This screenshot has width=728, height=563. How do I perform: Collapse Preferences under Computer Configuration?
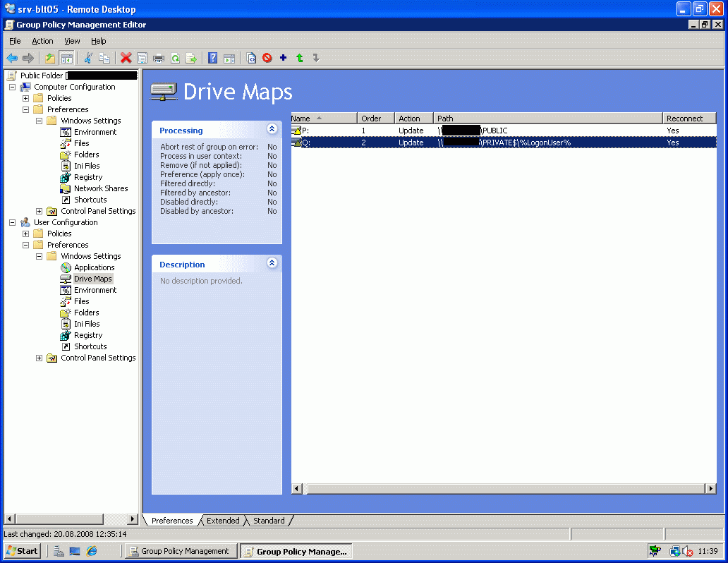(x=26, y=109)
